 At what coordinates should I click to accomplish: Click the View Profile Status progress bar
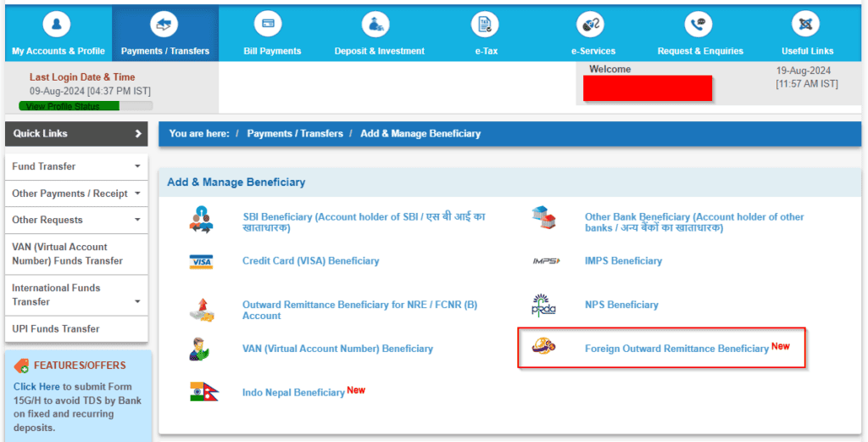[86, 106]
